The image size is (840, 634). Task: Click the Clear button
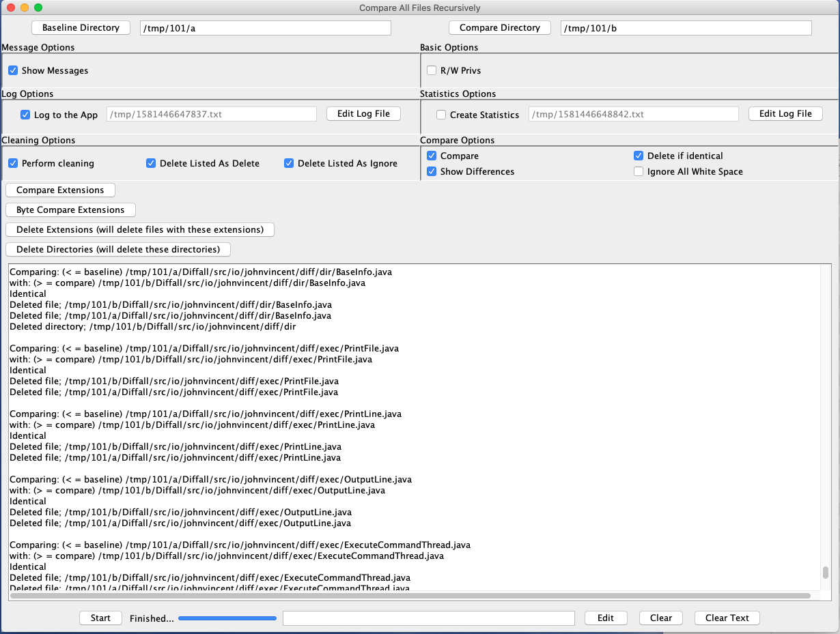pyautogui.click(x=661, y=618)
